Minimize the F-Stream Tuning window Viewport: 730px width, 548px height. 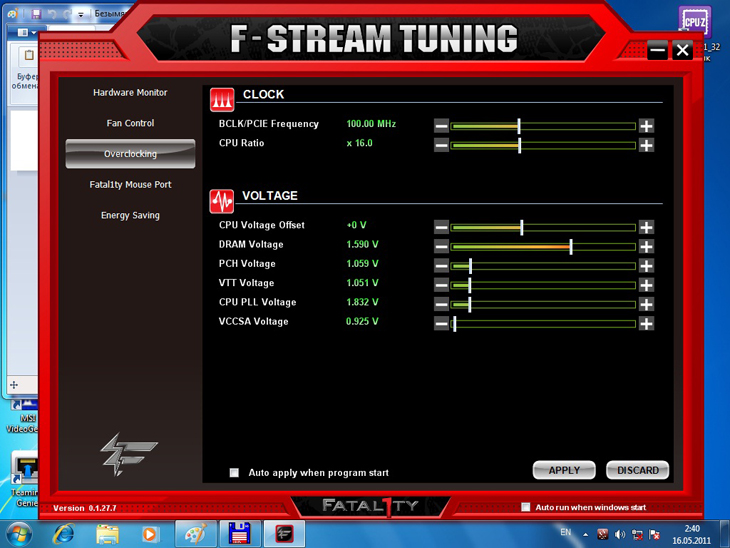coord(657,50)
